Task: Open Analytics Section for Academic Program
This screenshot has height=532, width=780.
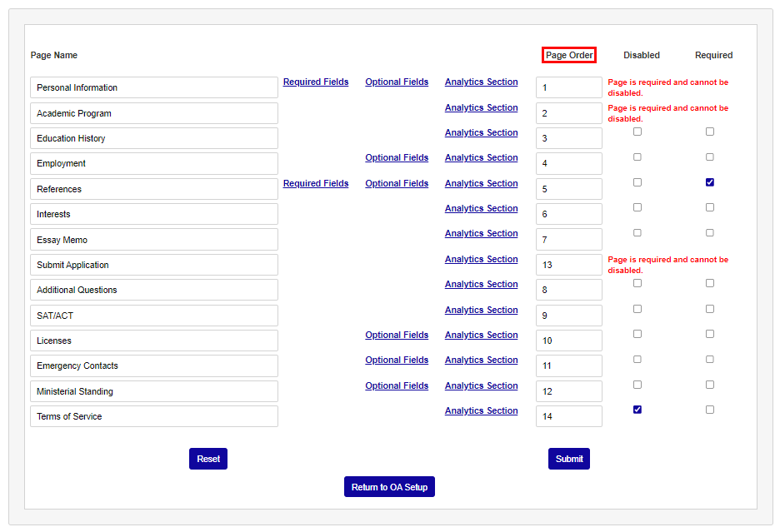Action: point(481,107)
